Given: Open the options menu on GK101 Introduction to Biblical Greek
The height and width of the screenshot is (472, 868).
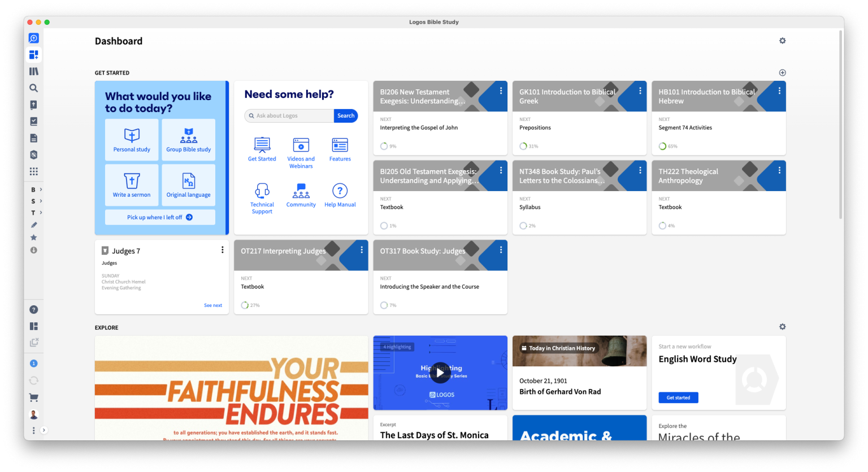Looking at the screenshot, I should [639, 90].
